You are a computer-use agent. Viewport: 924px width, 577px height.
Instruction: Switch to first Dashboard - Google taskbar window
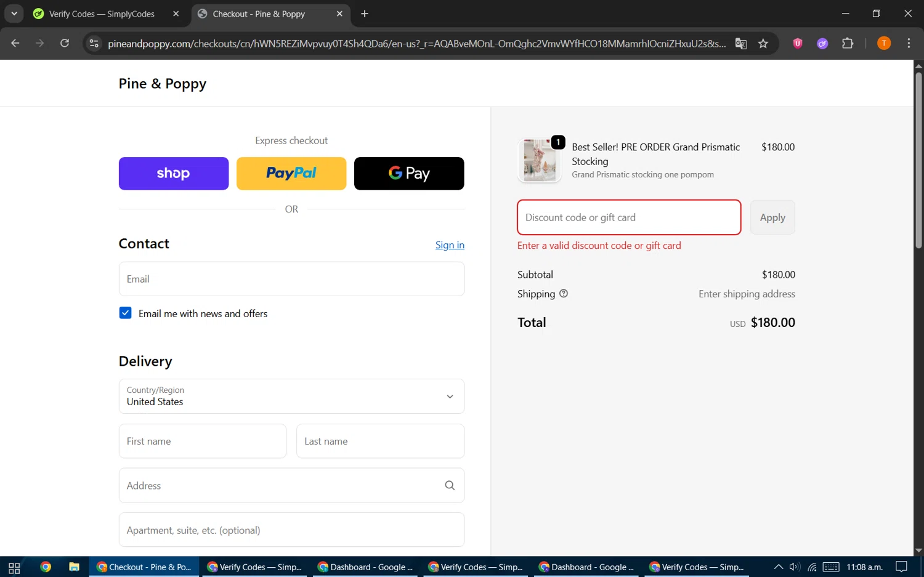[x=365, y=567]
